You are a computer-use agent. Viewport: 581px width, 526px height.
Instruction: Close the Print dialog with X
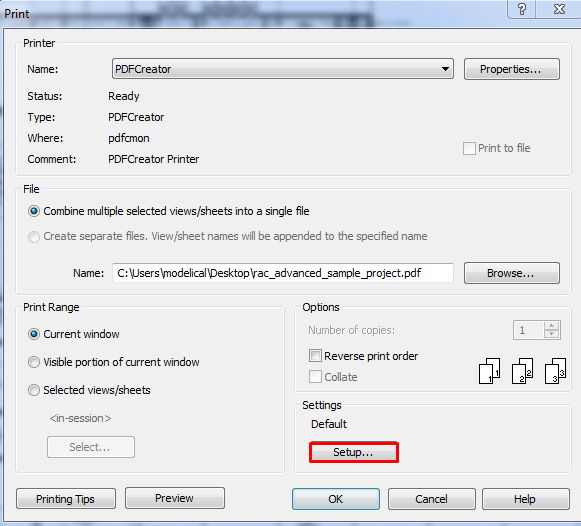tap(559, 9)
